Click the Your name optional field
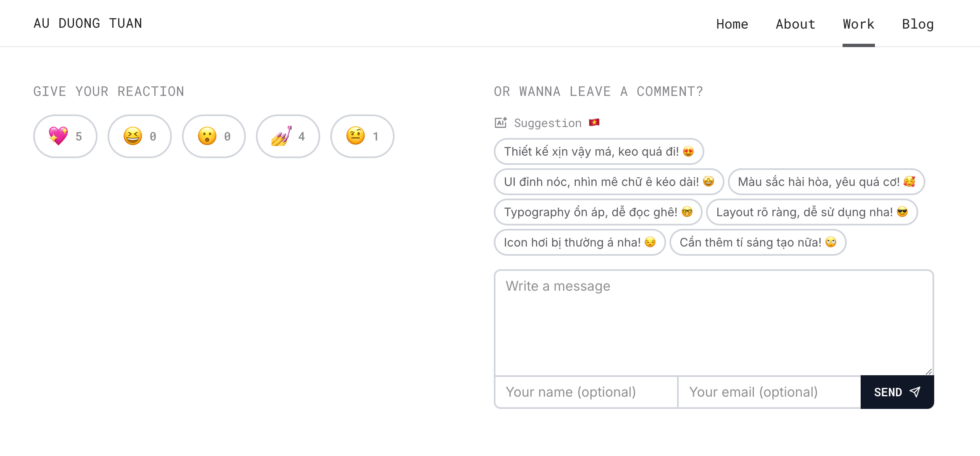This screenshot has height=456, width=980. (586, 392)
